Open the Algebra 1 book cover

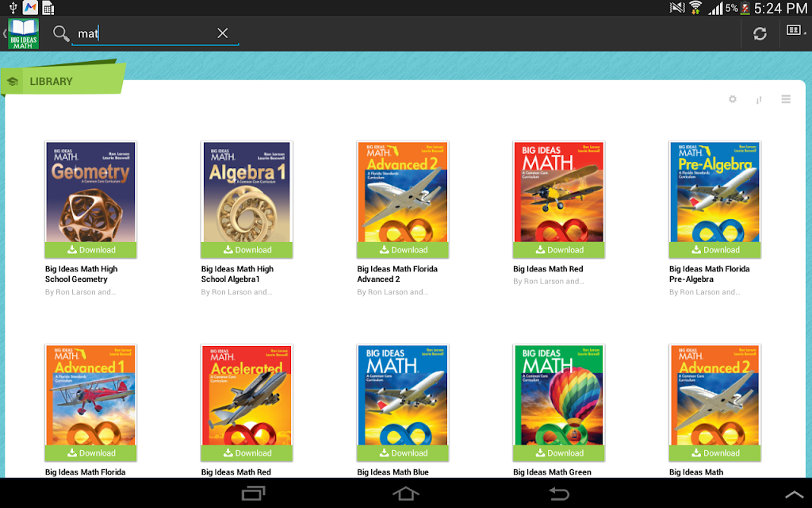tap(247, 192)
